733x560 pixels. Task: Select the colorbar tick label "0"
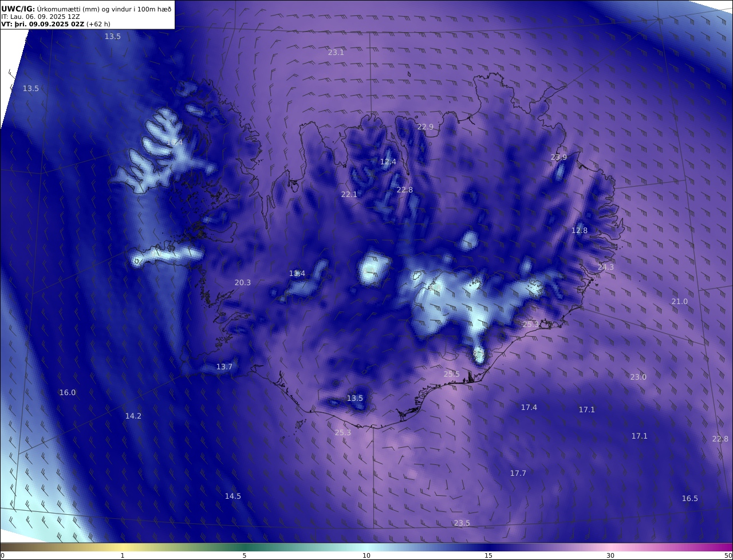[2, 555]
